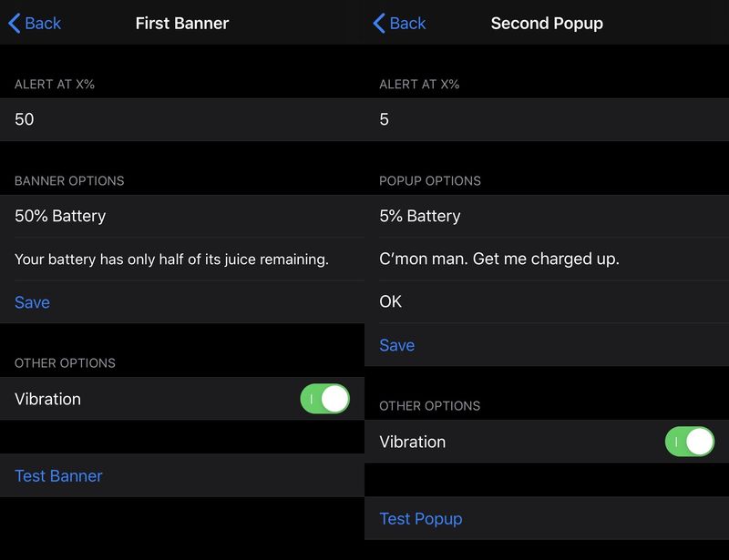Select the alert percentage field showing 5
This screenshot has width=729, height=560.
[547, 119]
